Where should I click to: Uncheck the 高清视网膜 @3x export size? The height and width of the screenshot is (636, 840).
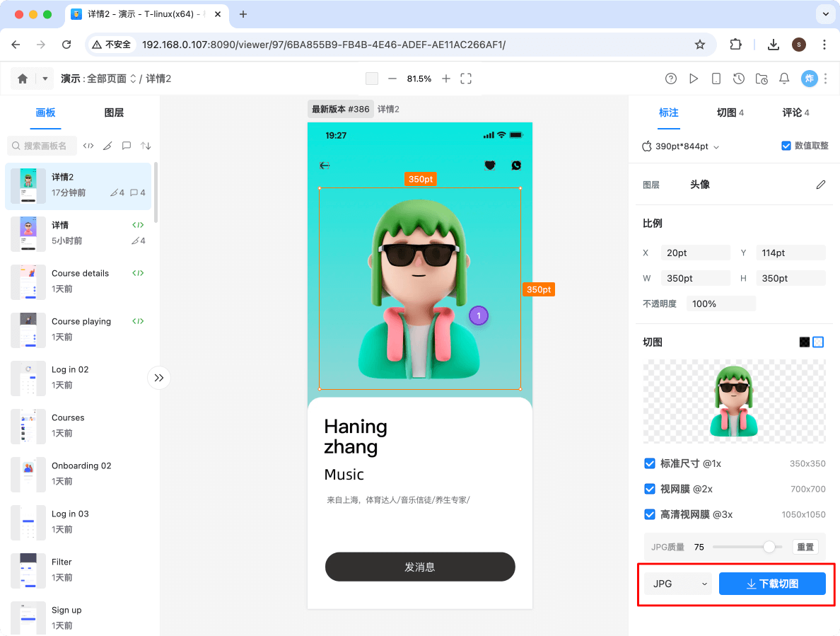(649, 514)
